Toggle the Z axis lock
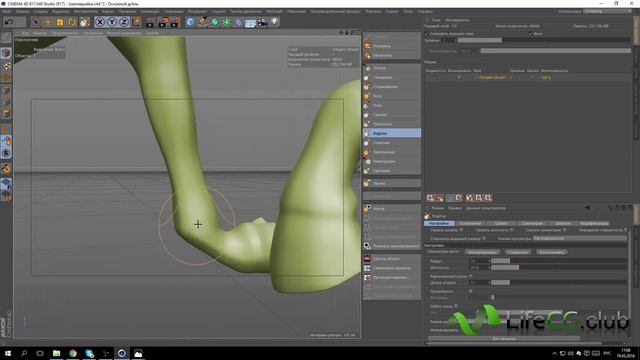The image size is (640, 360). click(x=124, y=22)
